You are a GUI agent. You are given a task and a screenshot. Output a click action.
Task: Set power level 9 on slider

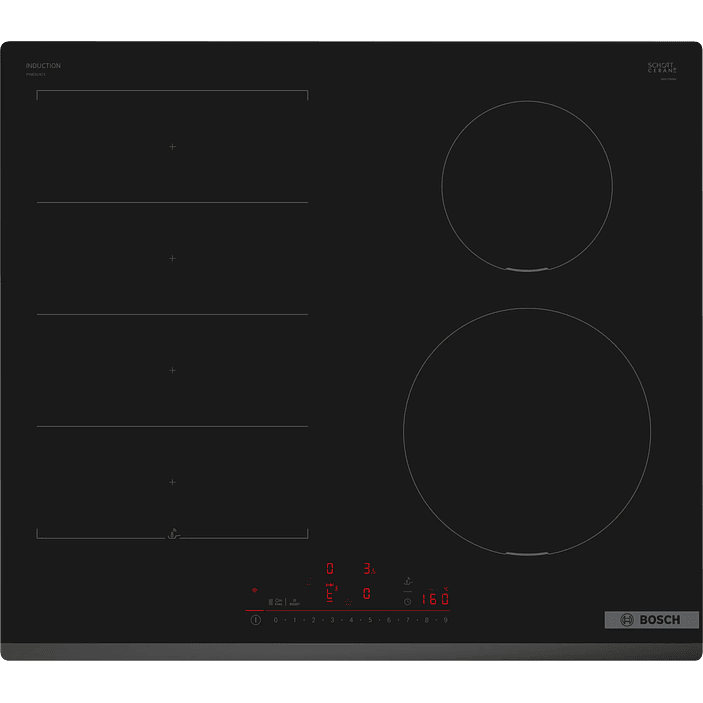(446, 621)
